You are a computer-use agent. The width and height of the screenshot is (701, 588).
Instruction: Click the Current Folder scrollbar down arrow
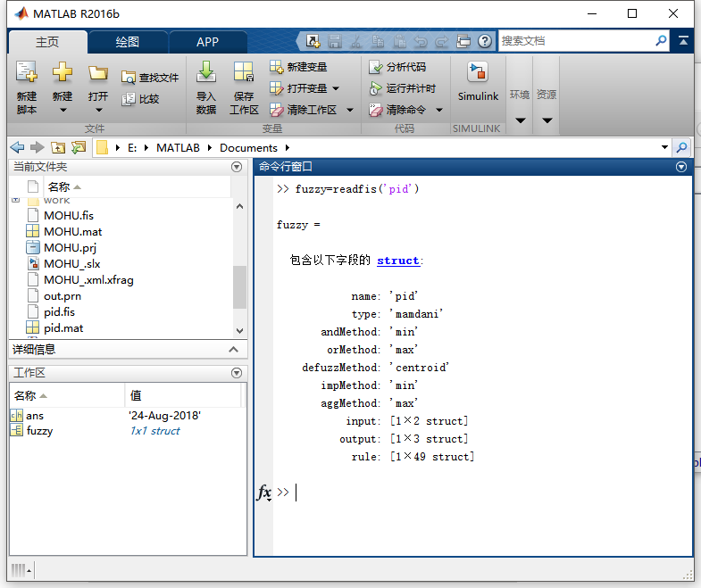click(239, 331)
